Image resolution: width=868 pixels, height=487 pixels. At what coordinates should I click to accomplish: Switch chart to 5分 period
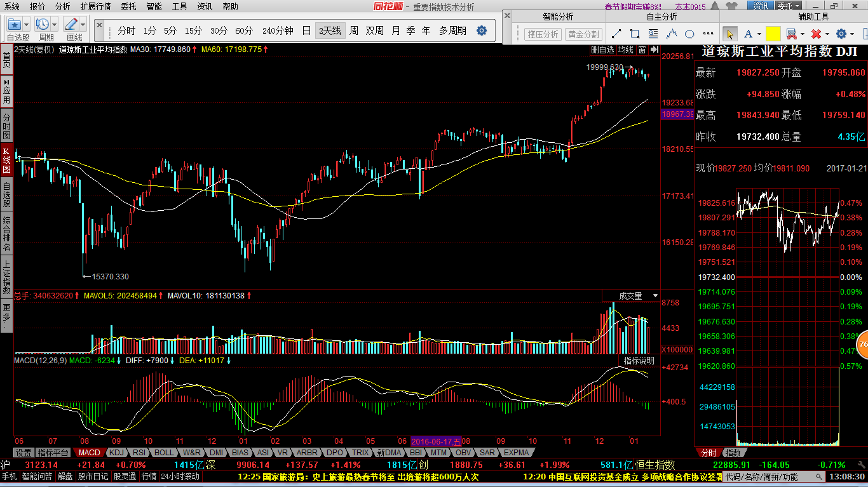pyautogui.click(x=170, y=30)
